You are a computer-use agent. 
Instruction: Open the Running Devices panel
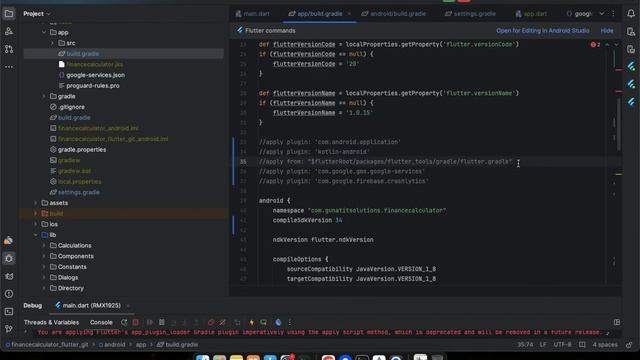631,49
